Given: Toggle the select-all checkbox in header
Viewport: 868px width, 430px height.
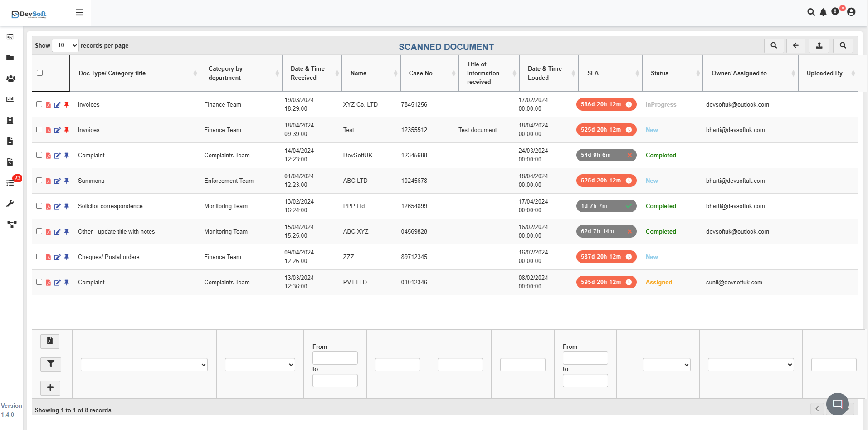Looking at the screenshot, I should pos(40,73).
